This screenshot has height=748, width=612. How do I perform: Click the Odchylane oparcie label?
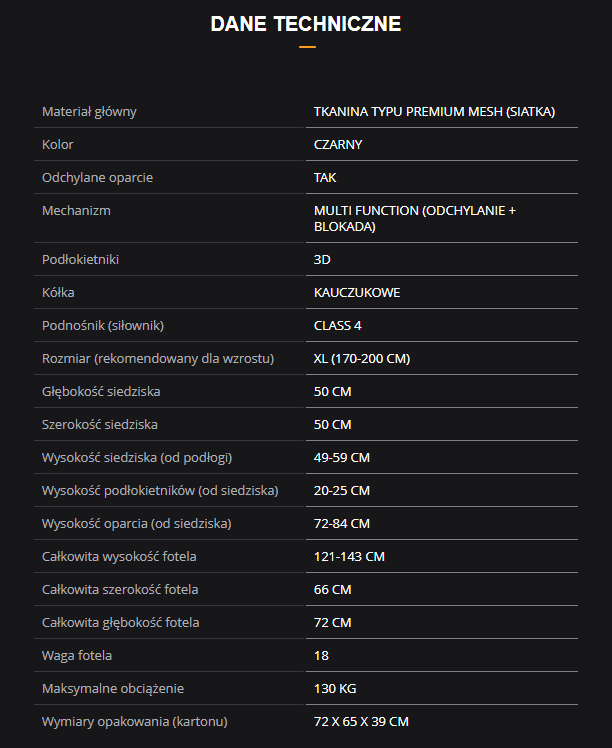(x=97, y=177)
